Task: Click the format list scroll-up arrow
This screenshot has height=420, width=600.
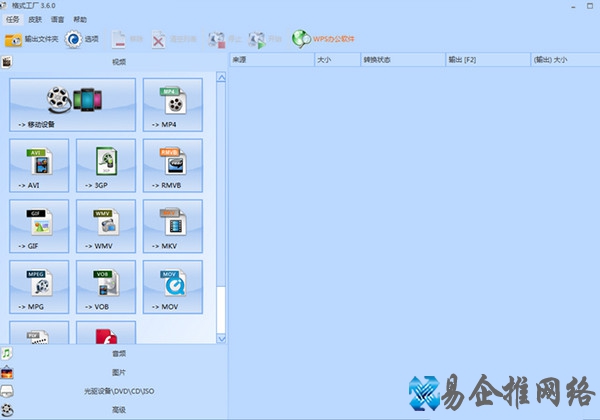Action: pos(221,77)
